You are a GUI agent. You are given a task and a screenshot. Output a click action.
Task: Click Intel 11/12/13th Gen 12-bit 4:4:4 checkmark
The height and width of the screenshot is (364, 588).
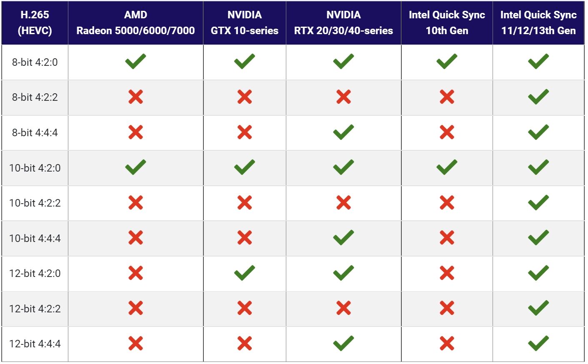538,344
